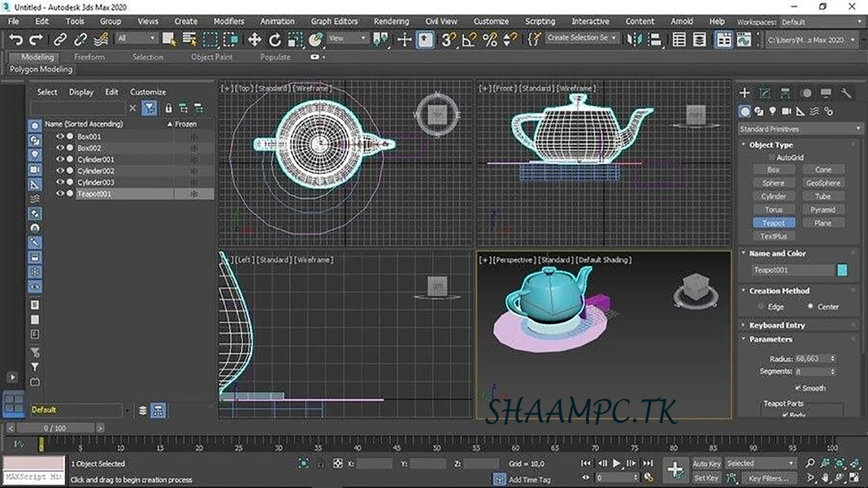
Task: Hide Box002 using its eye icon
Action: (x=60, y=148)
